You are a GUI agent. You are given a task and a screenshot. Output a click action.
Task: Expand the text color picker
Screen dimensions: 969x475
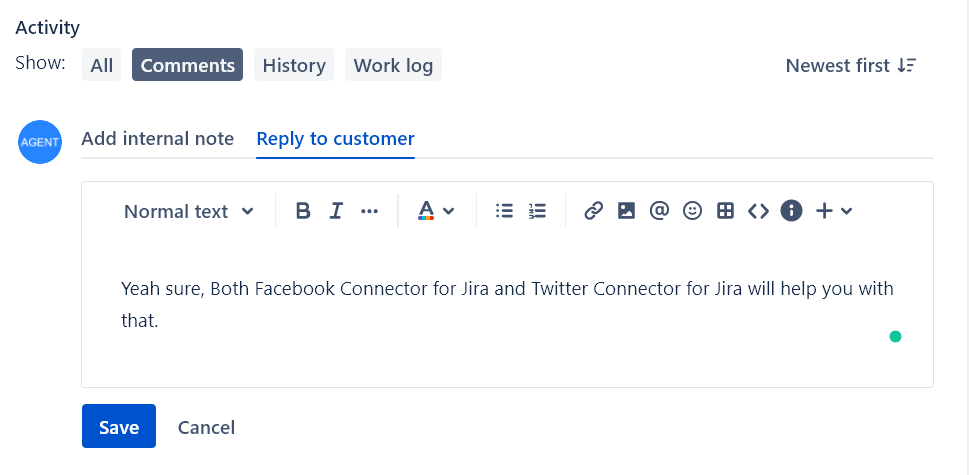[x=436, y=211]
